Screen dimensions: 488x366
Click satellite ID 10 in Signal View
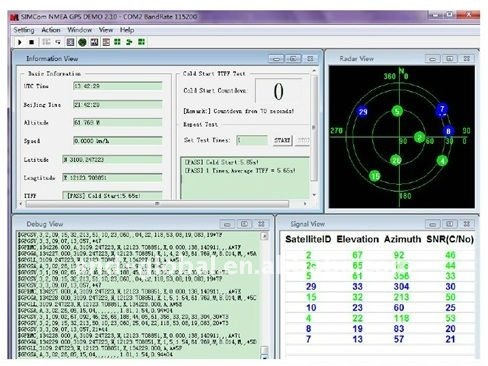tap(311, 307)
